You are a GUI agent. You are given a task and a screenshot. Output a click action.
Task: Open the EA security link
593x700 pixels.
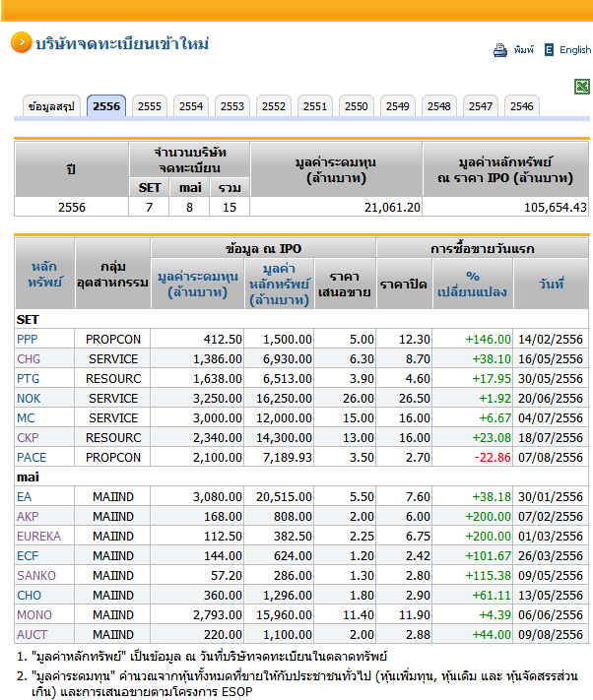(24, 496)
